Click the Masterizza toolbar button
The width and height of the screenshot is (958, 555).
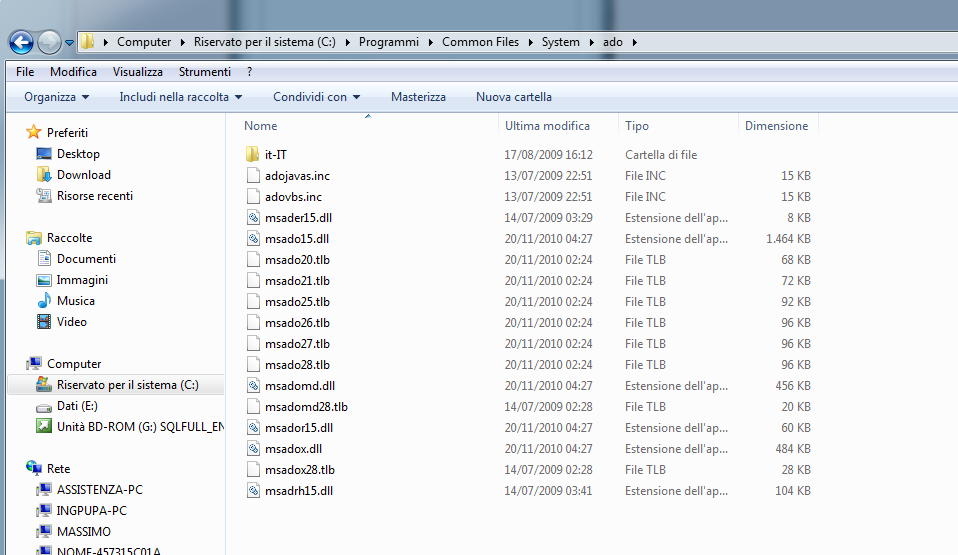(x=418, y=97)
